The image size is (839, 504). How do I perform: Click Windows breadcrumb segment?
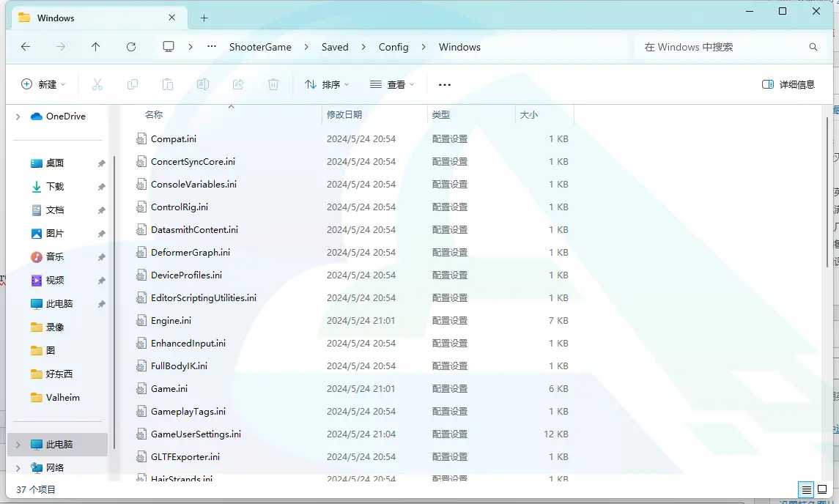pos(459,47)
